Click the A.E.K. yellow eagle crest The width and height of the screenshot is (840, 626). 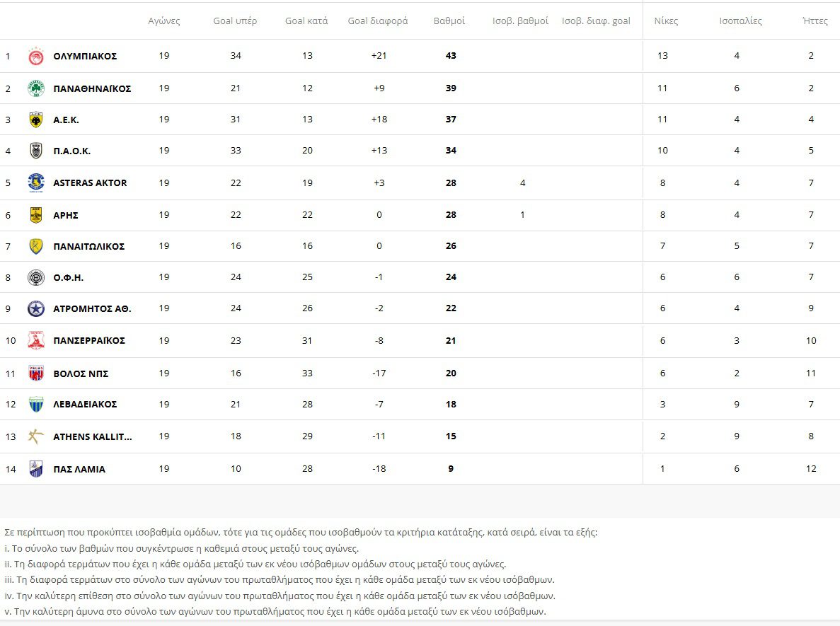click(x=36, y=120)
